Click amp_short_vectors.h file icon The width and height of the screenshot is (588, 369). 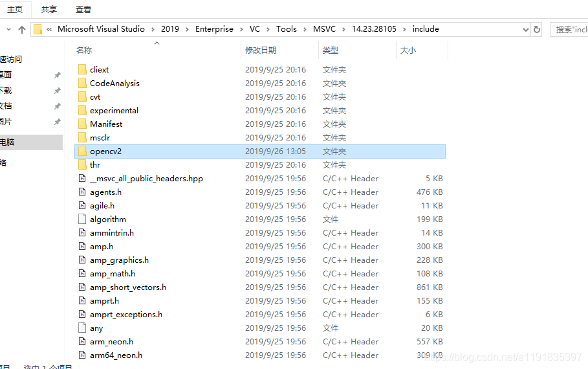tap(82, 287)
